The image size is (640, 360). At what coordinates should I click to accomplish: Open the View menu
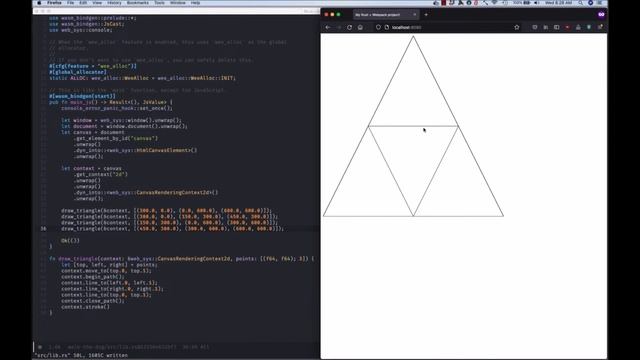click(x=97, y=3)
